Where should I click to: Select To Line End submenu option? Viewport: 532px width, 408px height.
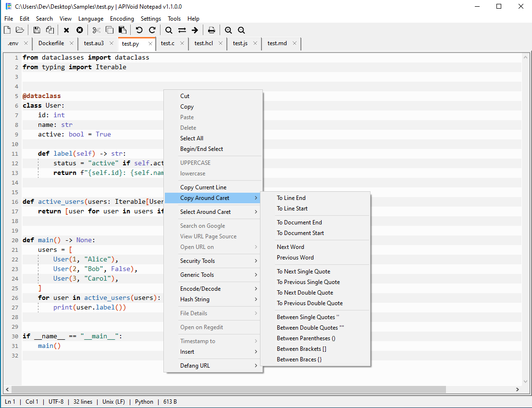315,198
